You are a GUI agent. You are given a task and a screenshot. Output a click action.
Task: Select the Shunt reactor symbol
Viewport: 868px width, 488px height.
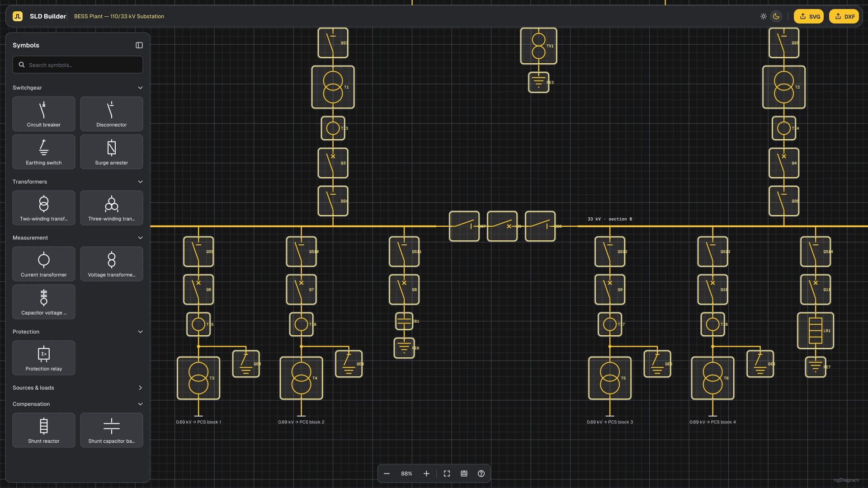[x=44, y=430]
